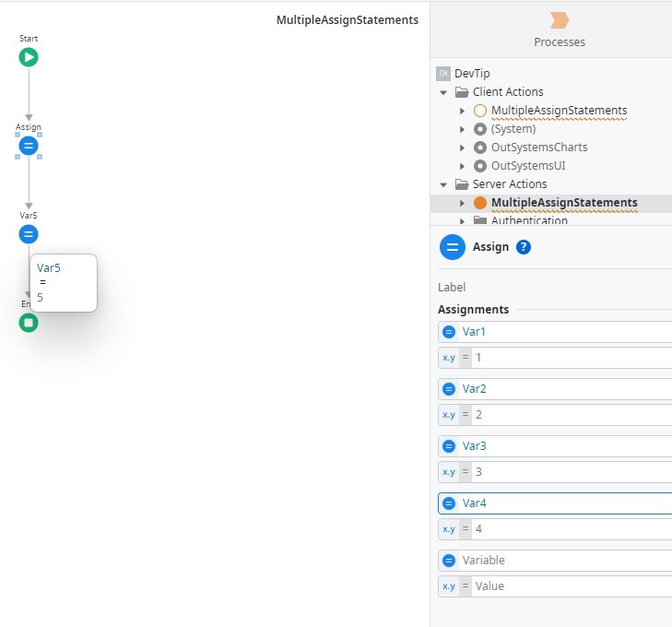Expand the OutSystemsUI tree node

(x=463, y=166)
